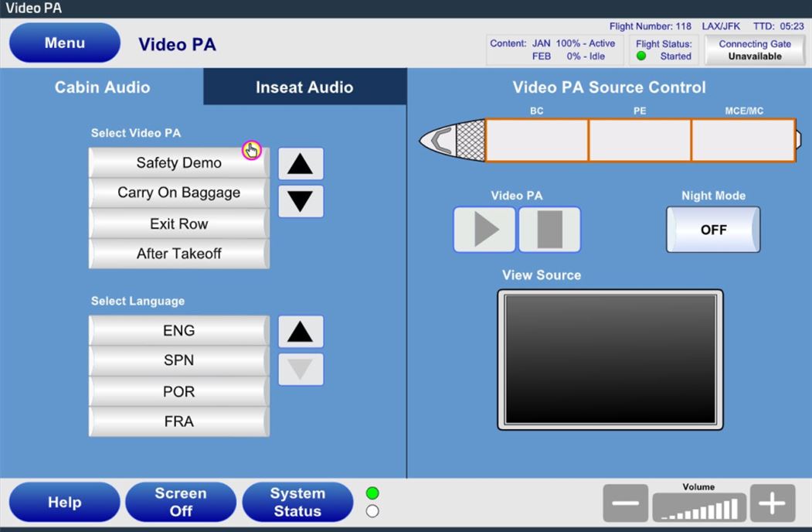Select the PE cabin zone
Screen dimensions: 812x532
640,140
